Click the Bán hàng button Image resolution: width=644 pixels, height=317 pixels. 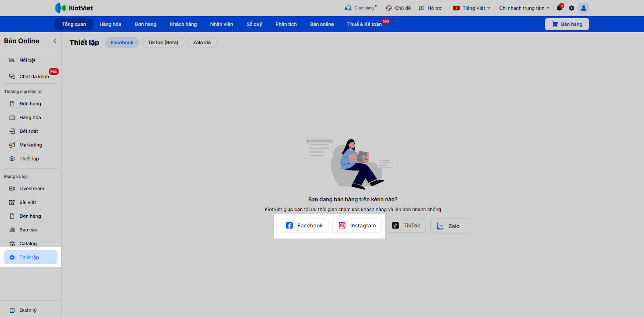pos(567,24)
